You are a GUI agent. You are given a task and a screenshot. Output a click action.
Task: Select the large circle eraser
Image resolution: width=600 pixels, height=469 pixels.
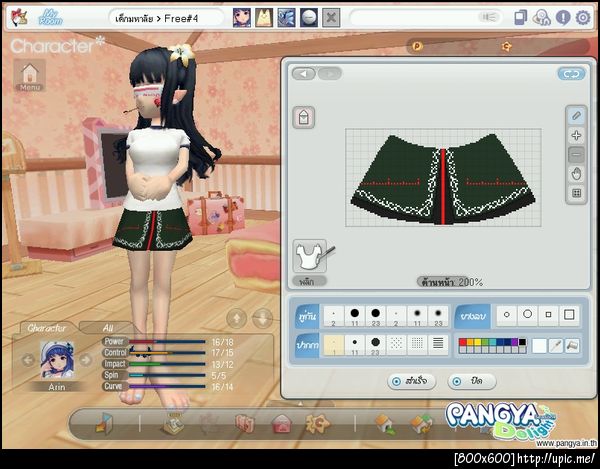[527, 315]
